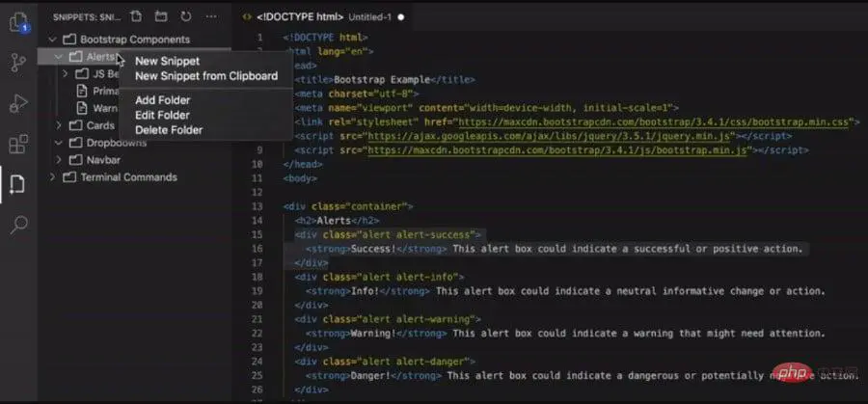The width and height of the screenshot is (868, 404).
Task: Open the Explorer view in activity bar
Action: coord(18,23)
